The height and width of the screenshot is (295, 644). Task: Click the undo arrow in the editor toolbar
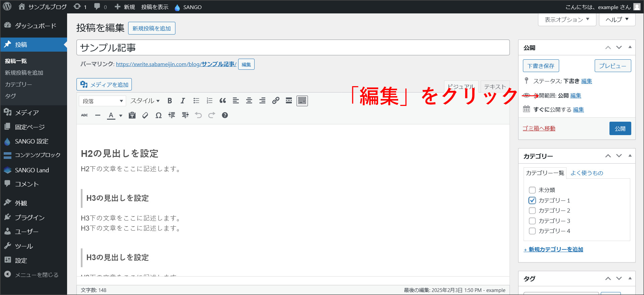(199, 115)
